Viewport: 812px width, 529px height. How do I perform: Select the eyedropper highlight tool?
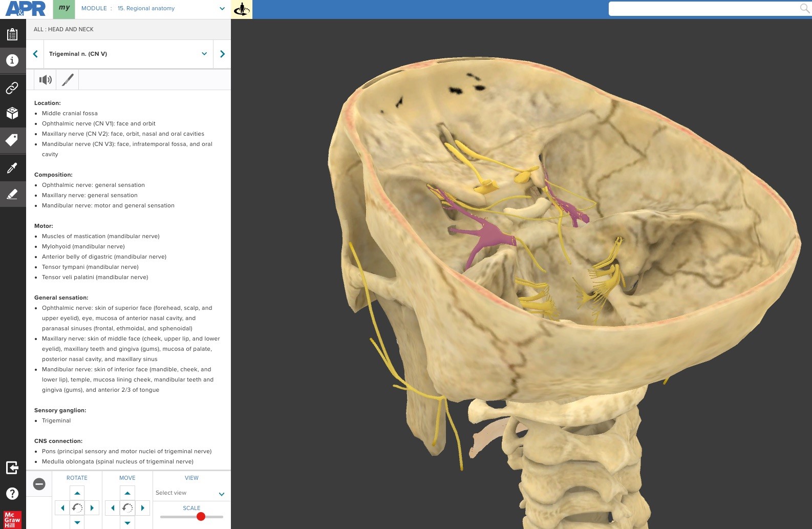tap(12, 167)
